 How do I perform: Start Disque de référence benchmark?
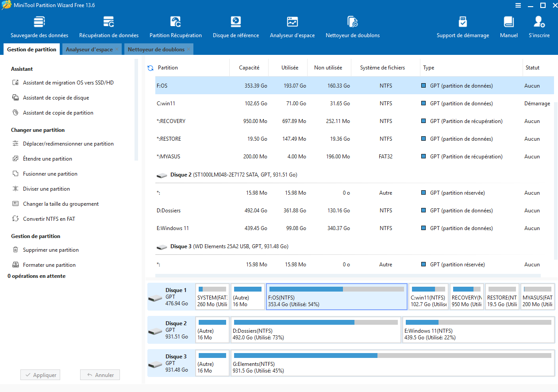point(235,27)
